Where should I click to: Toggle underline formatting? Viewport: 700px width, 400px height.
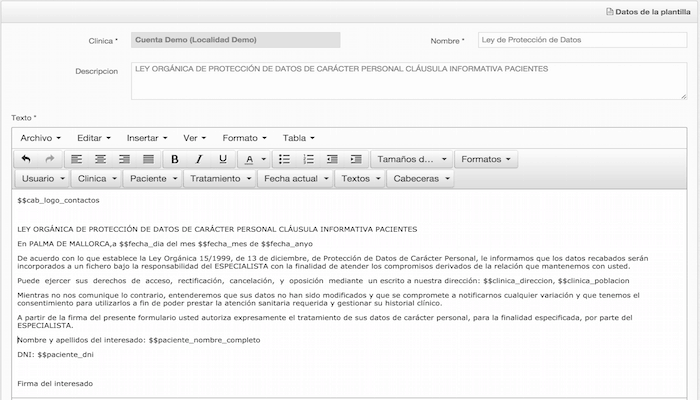tap(223, 159)
